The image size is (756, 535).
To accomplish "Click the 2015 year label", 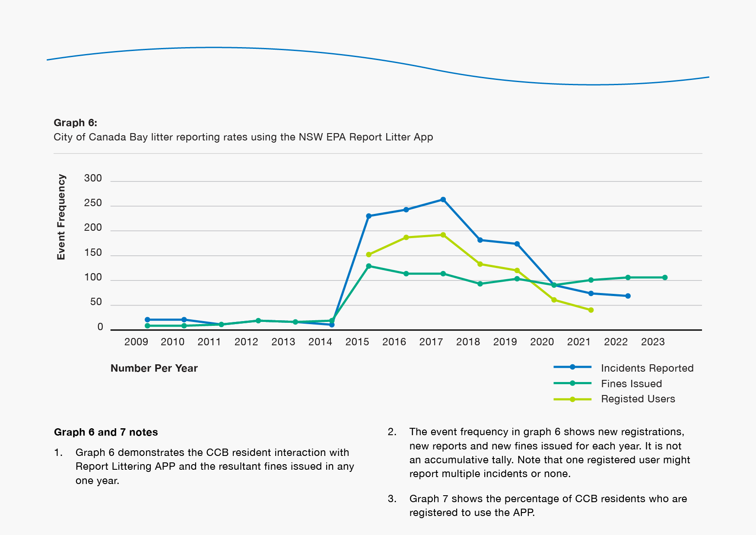I will coord(357,342).
